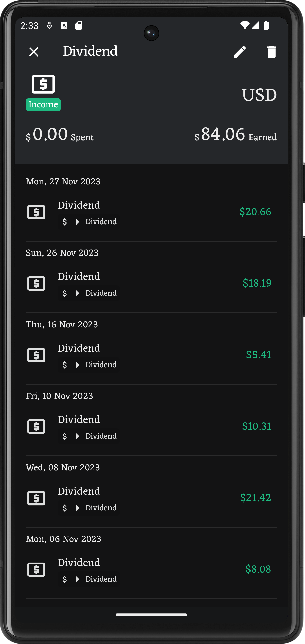The image size is (305, 644).
Task: Tap the pencil edit category icon
Action: pyautogui.click(x=240, y=52)
